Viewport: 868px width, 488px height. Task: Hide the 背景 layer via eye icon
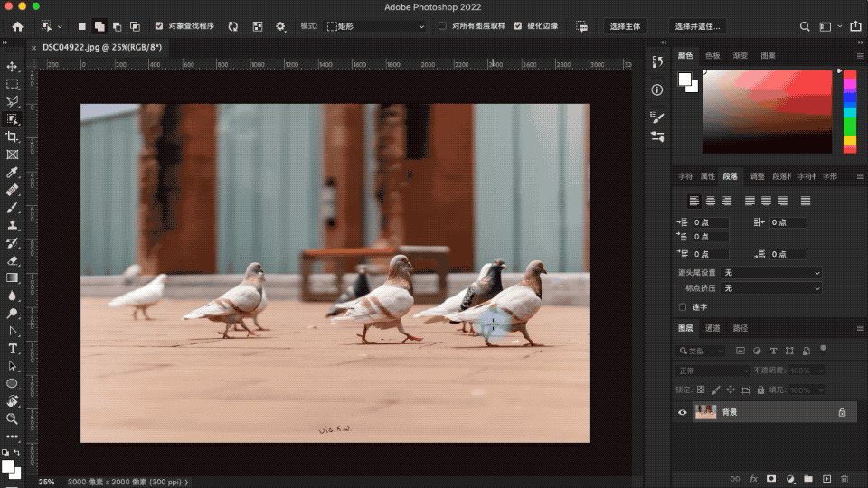point(684,412)
